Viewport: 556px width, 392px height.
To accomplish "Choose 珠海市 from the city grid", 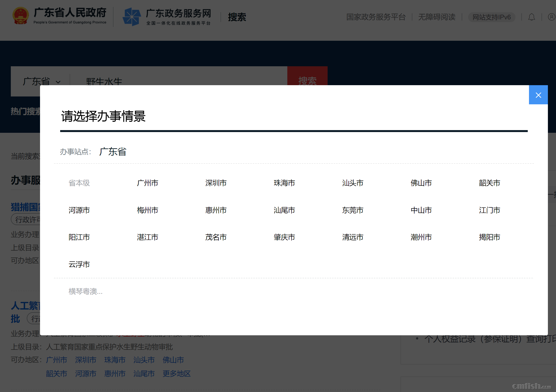I will click(284, 183).
